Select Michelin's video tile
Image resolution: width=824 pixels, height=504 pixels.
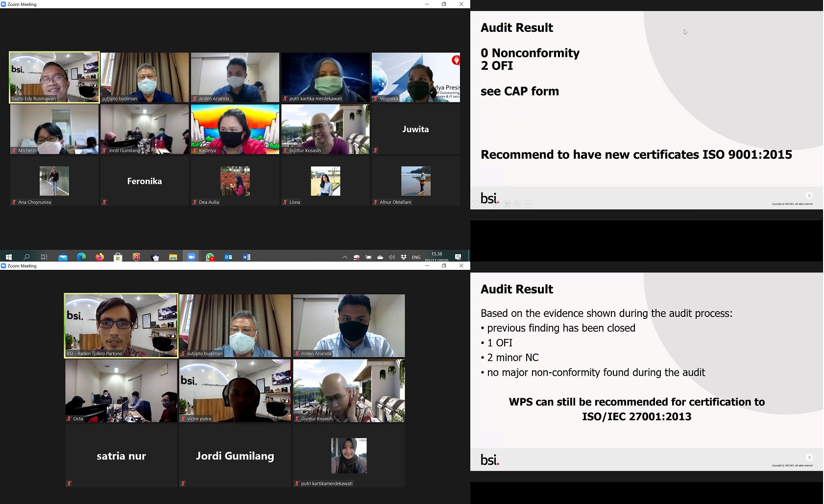[54, 129]
